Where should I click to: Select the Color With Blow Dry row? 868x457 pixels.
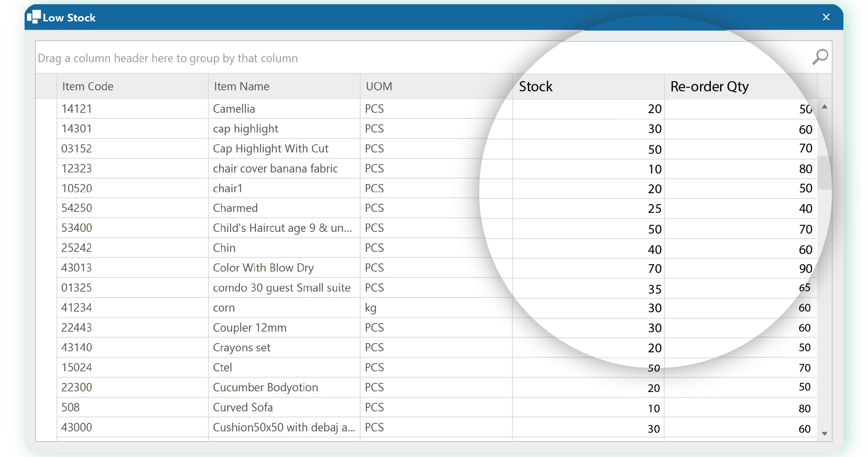263,268
